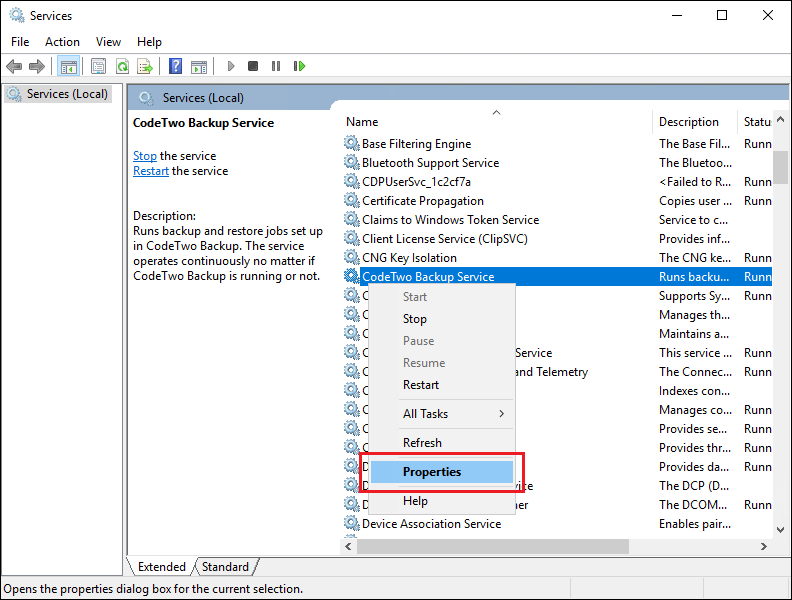This screenshot has width=792, height=600.
Task: Click the horizontal scrollbar thumb
Action: 492,546
